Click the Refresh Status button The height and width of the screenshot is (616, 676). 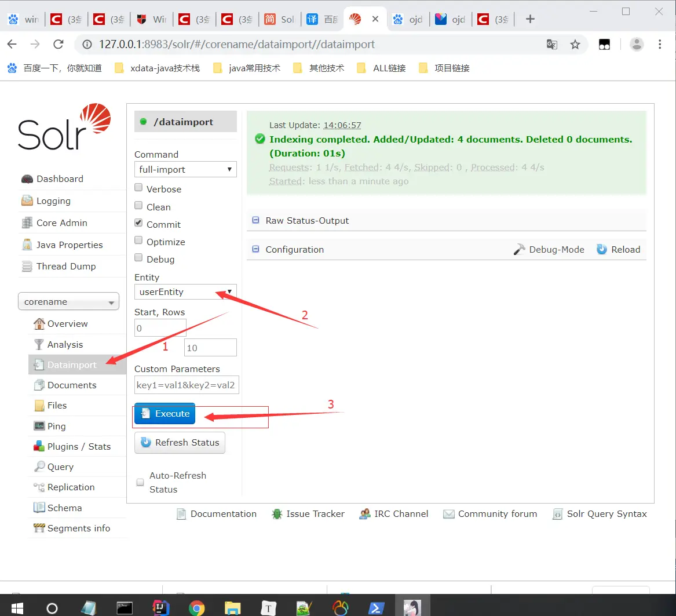(x=180, y=443)
